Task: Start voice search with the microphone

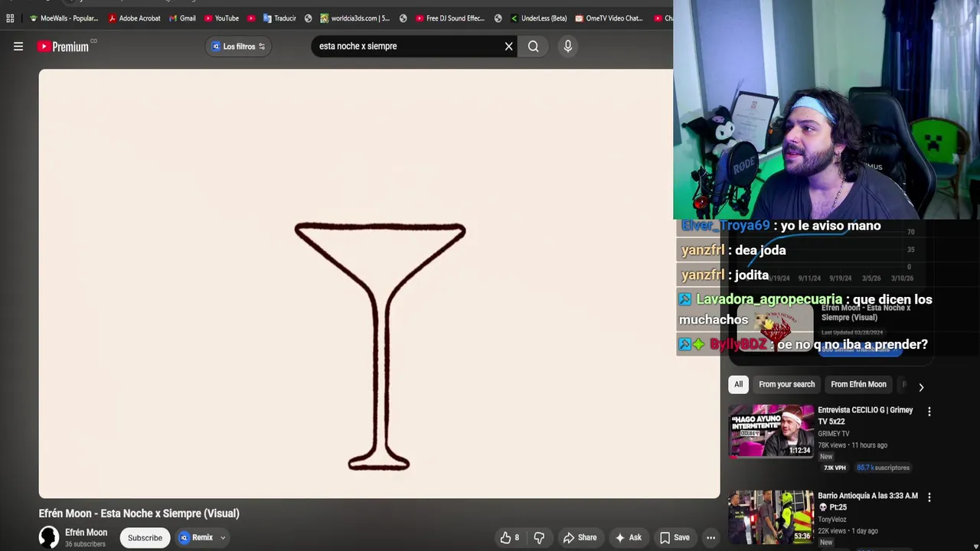Action: pyautogui.click(x=567, y=47)
